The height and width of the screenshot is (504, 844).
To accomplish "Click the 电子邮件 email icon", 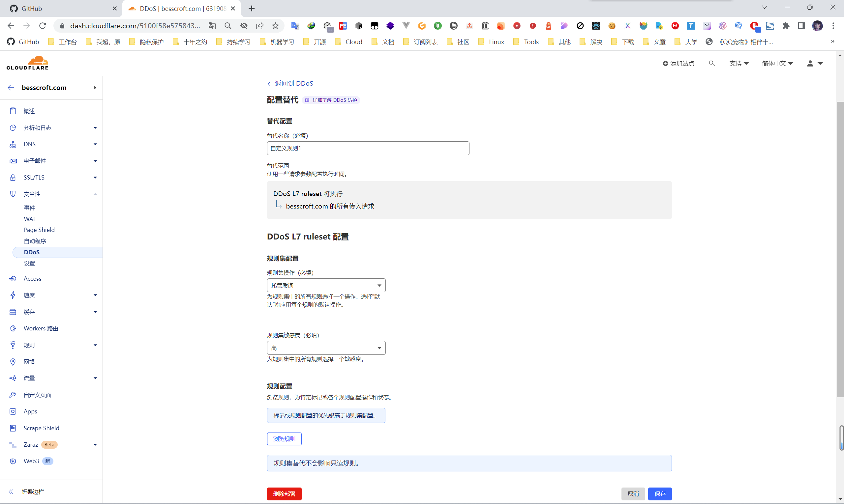I will [x=13, y=161].
